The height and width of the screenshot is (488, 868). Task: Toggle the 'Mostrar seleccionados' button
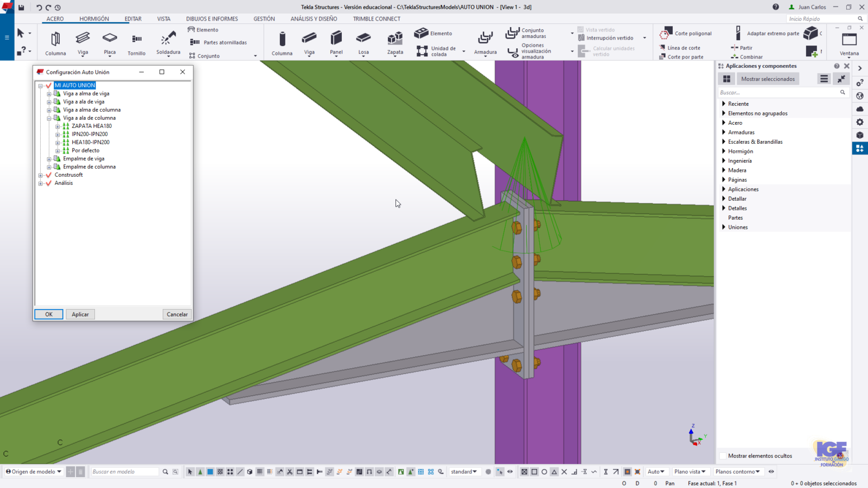pos(768,79)
